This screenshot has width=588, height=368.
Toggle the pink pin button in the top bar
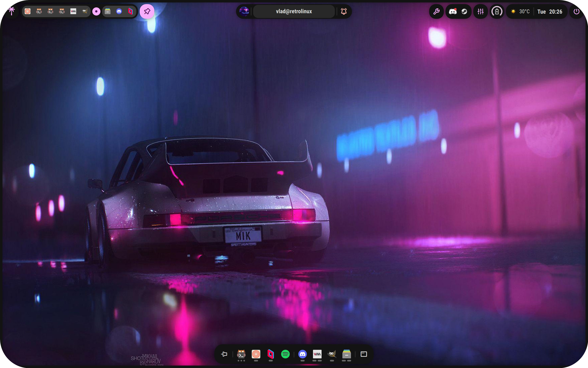pyautogui.click(x=147, y=11)
